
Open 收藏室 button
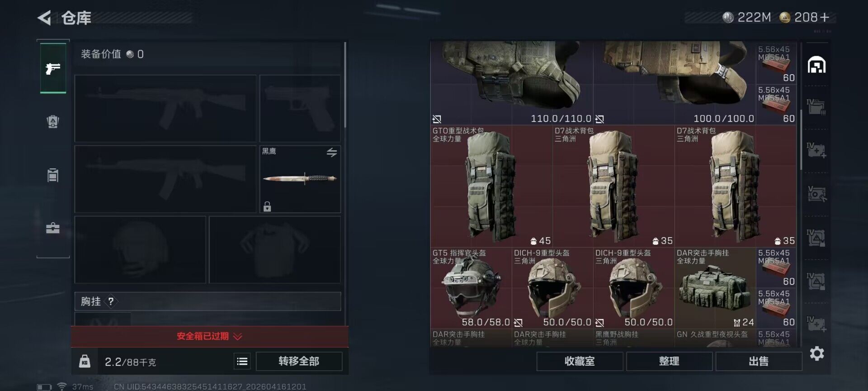coord(580,361)
